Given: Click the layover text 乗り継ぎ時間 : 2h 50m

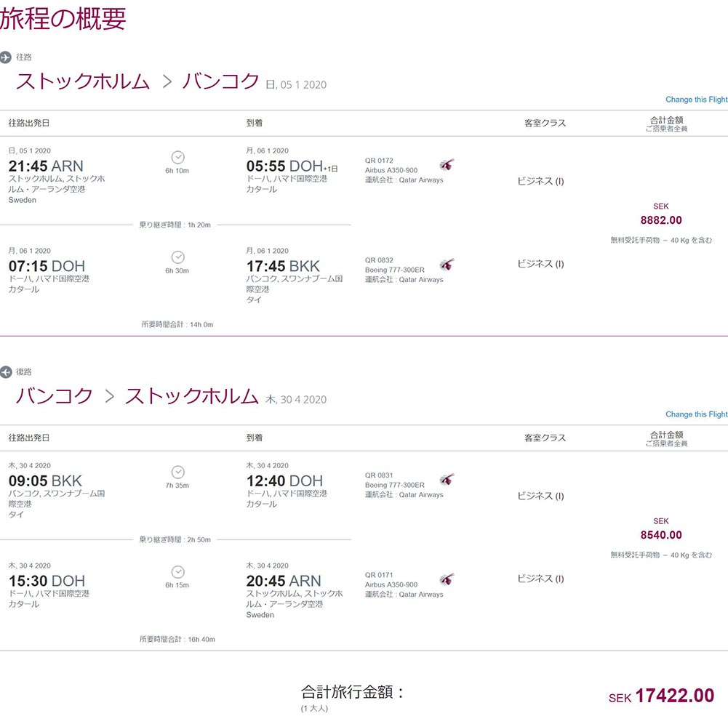Looking at the screenshot, I should [175, 539].
